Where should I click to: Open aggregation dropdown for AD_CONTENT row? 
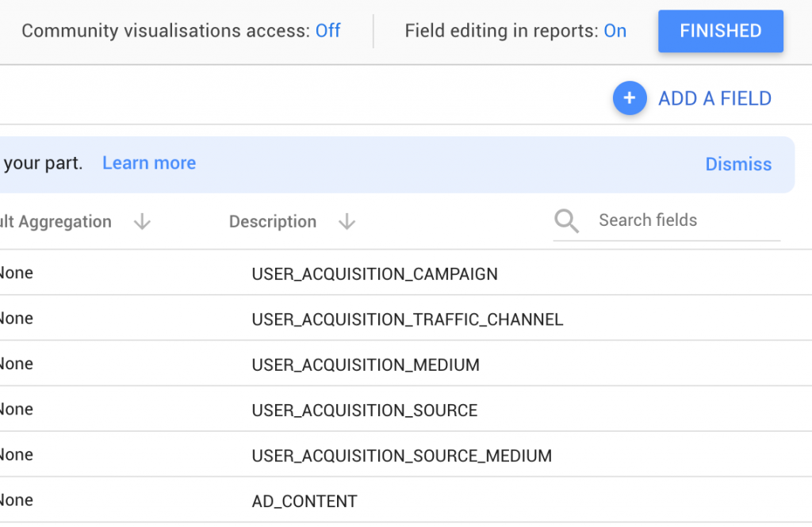[17, 500]
